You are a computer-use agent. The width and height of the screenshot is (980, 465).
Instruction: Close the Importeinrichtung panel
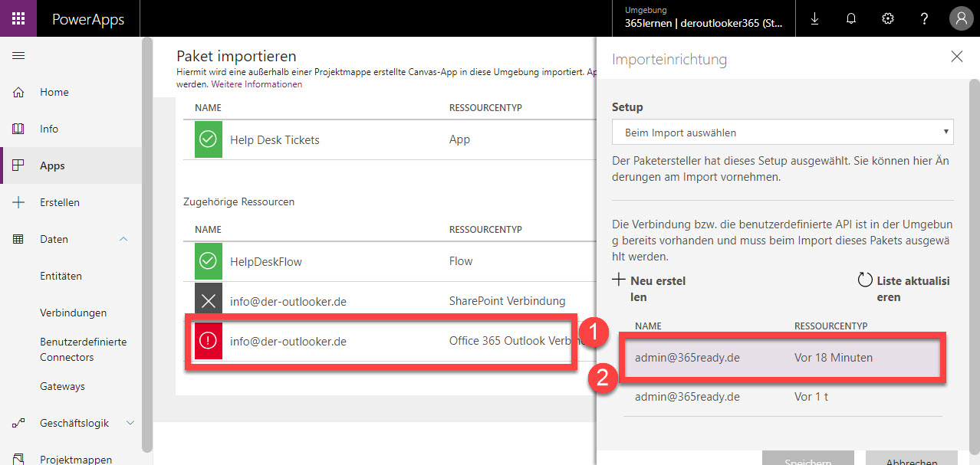pyautogui.click(x=956, y=57)
